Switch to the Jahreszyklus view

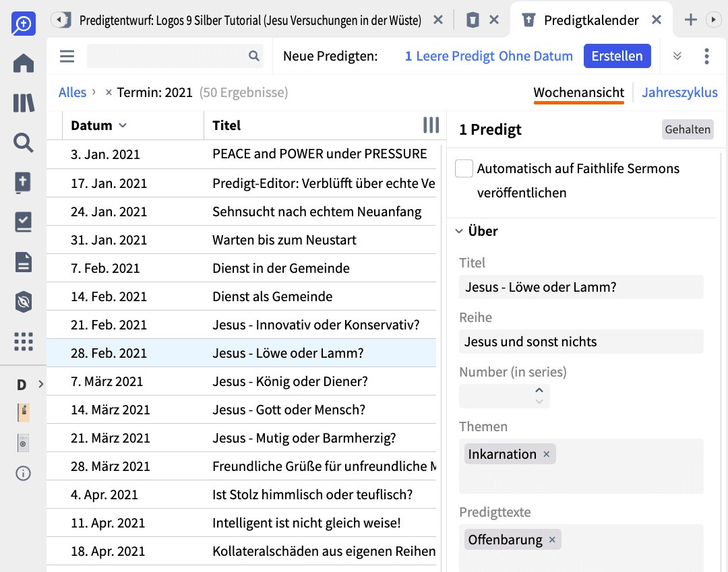click(679, 92)
